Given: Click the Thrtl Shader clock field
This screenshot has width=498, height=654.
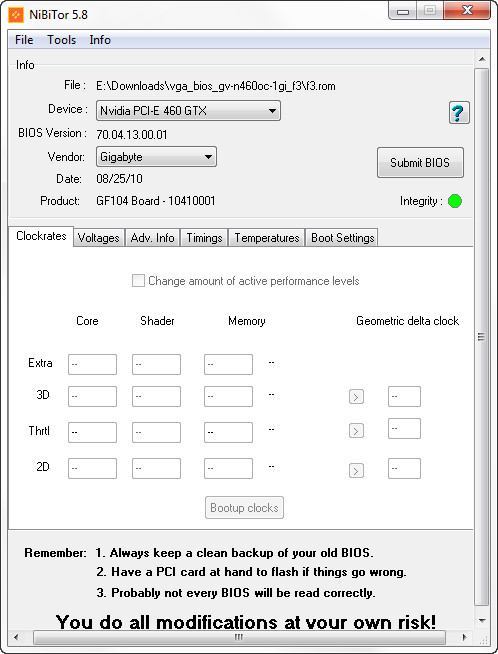Looking at the screenshot, I should pos(156,432).
